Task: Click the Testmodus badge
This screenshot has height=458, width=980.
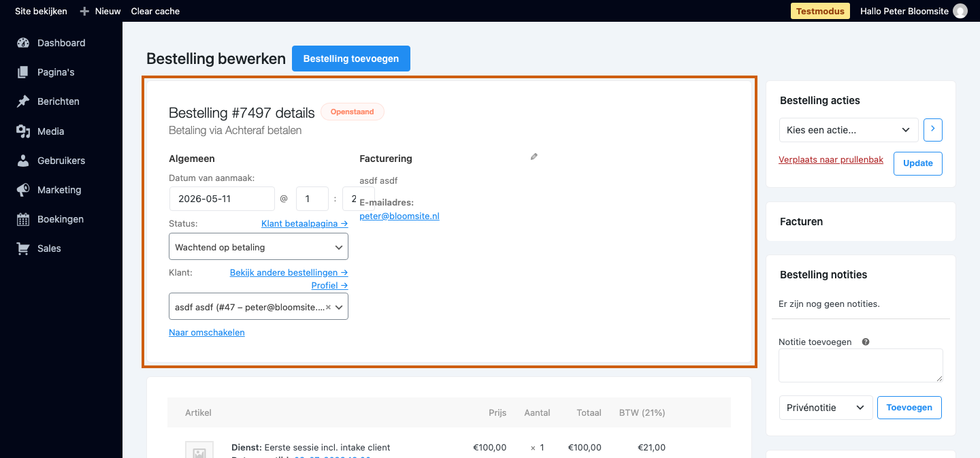Action: (820, 11)
